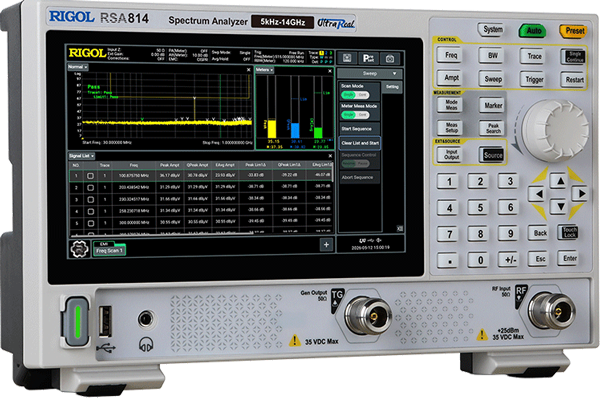The height and width of the screenshot is (398, 600).
Task: Close the Normal spectrum window
Action: tap(249, 70)
